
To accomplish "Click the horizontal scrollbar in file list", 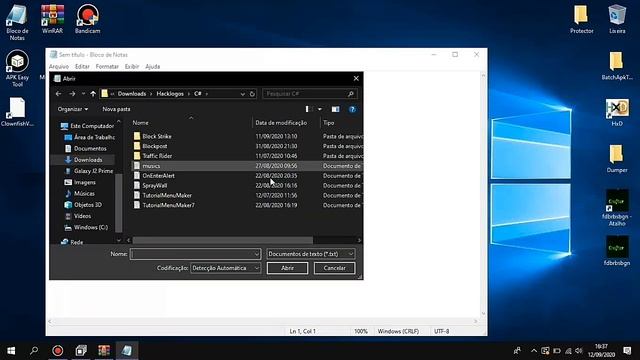I will pos(223,240).
